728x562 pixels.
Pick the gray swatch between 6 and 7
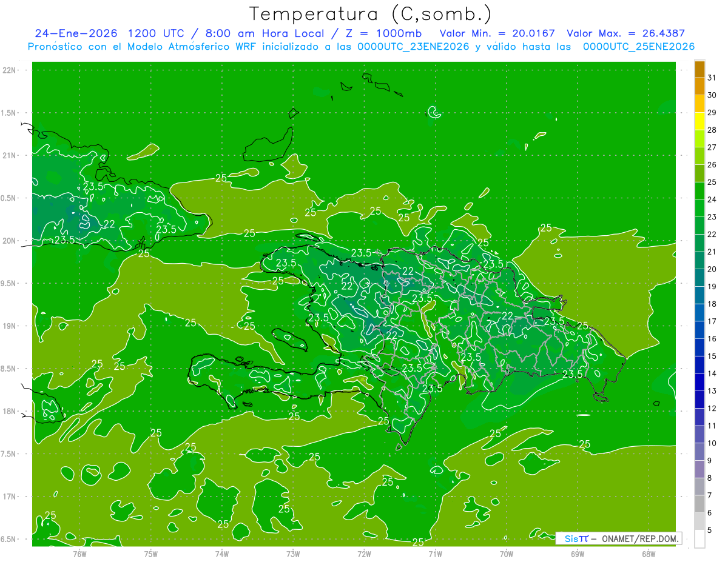click(700, 504)
